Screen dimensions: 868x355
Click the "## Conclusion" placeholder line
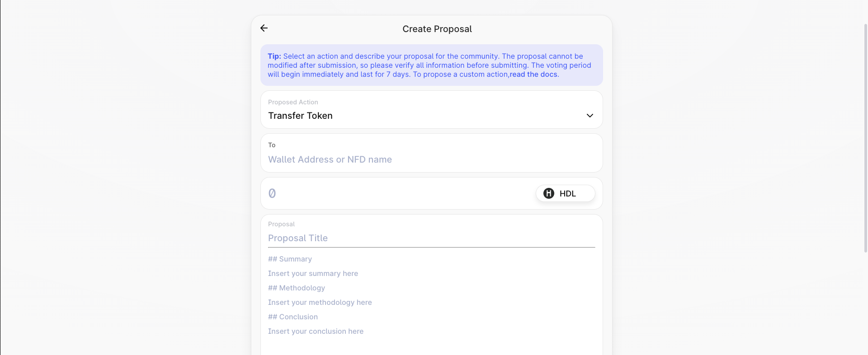[x=292, y=317]
